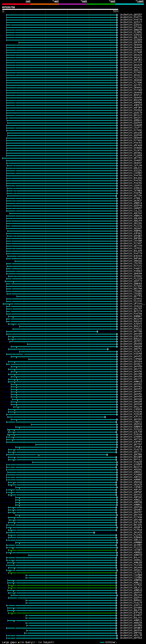Select the UniRef100_B9GSZ2 label
Screen dimensions: 146x644
(x=131, y=339)
